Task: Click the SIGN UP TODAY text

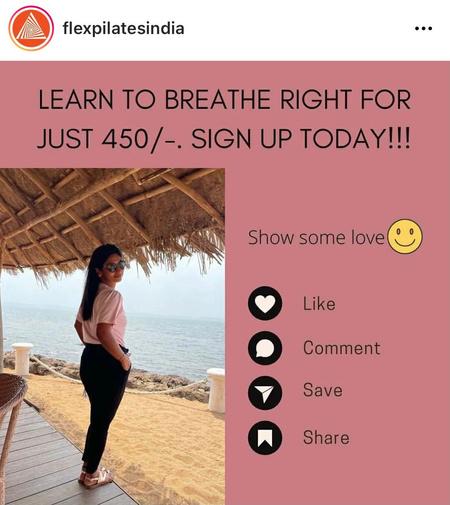Action: click(x=301, y=139)
